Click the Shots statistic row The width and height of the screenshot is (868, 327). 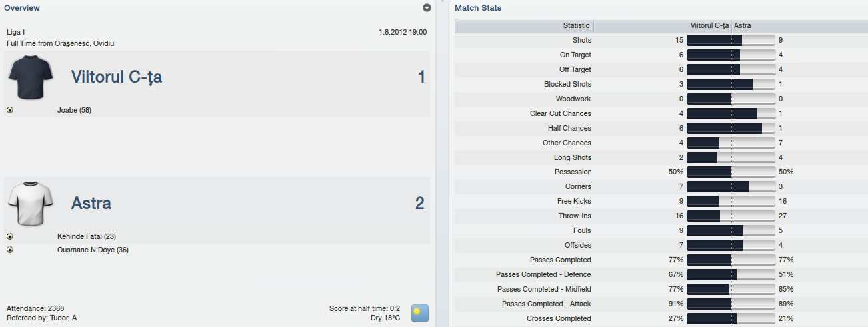pos(661,40)
